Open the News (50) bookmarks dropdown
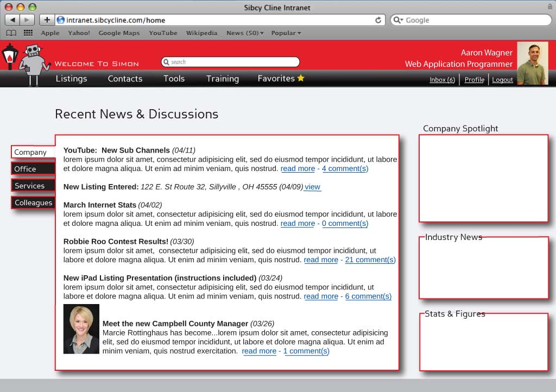Viewport: 556px width, 392px height. click(x=245, y=33)
